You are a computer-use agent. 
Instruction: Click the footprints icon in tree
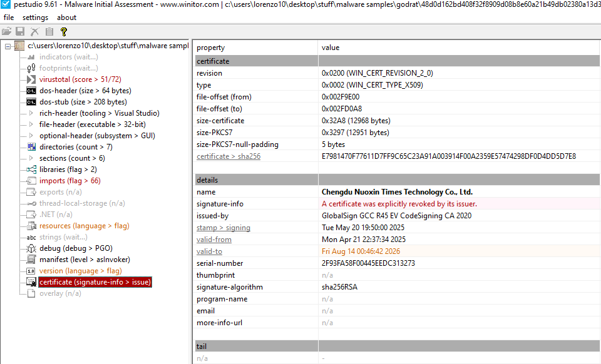(x=31, y=68)
